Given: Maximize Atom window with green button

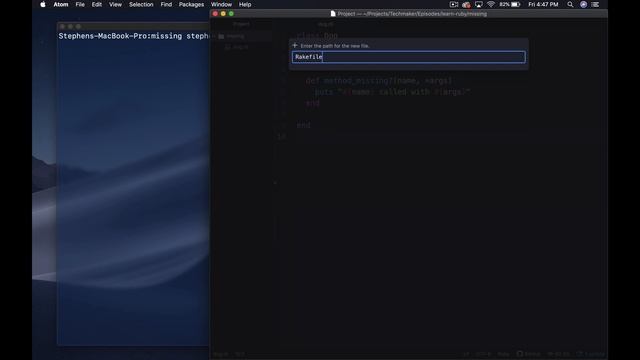Looking at the screenshot, I should 231,13.
